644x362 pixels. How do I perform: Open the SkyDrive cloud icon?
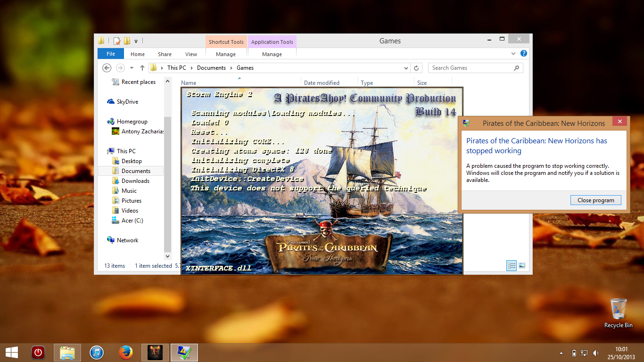click(111, 102)
